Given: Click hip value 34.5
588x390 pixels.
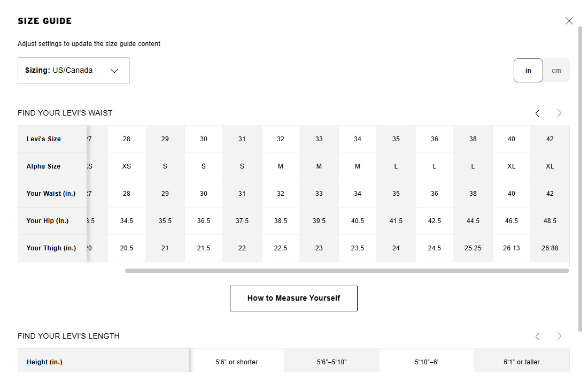Looking at the screenshot, I should coord(127,221).
